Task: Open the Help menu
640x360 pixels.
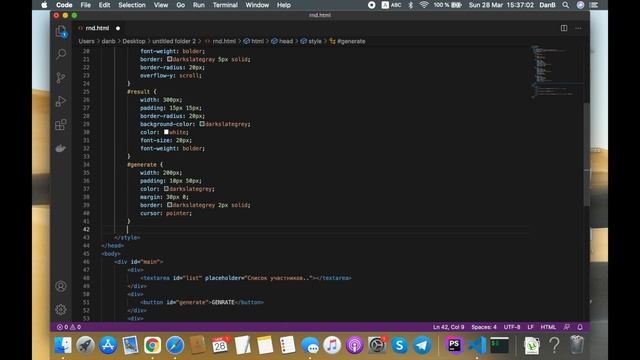Action: (284, 5)
